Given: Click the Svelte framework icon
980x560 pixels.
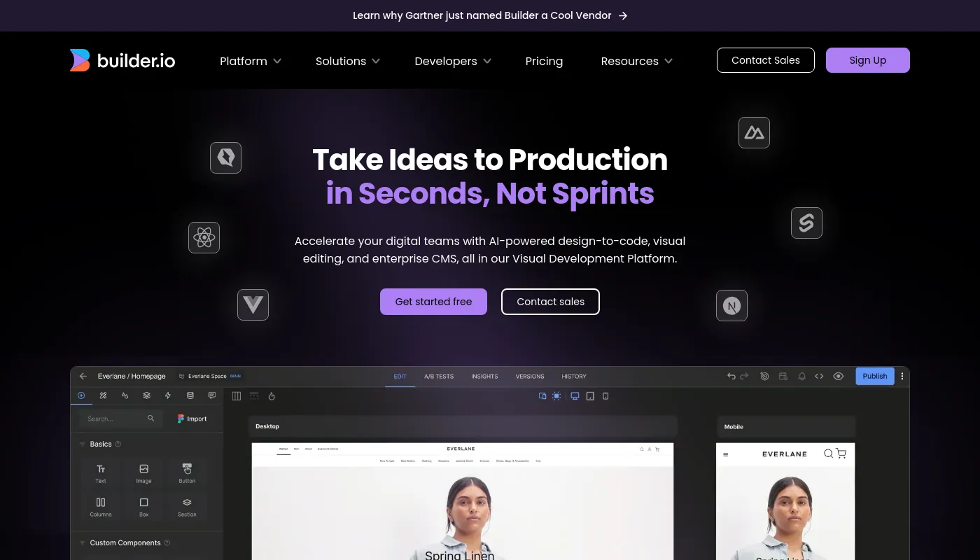Looking at the screenshot, I should point(806,223).
